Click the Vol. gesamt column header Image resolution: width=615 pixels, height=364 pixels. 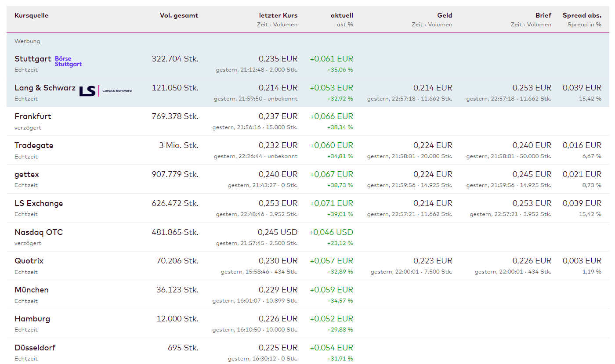pos(179,15)
